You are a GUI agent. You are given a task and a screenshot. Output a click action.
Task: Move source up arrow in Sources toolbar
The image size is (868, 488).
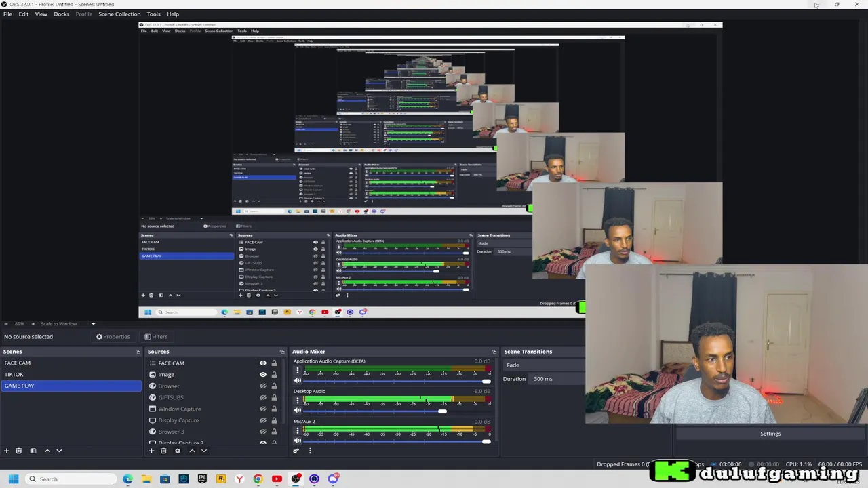[192, 451]
